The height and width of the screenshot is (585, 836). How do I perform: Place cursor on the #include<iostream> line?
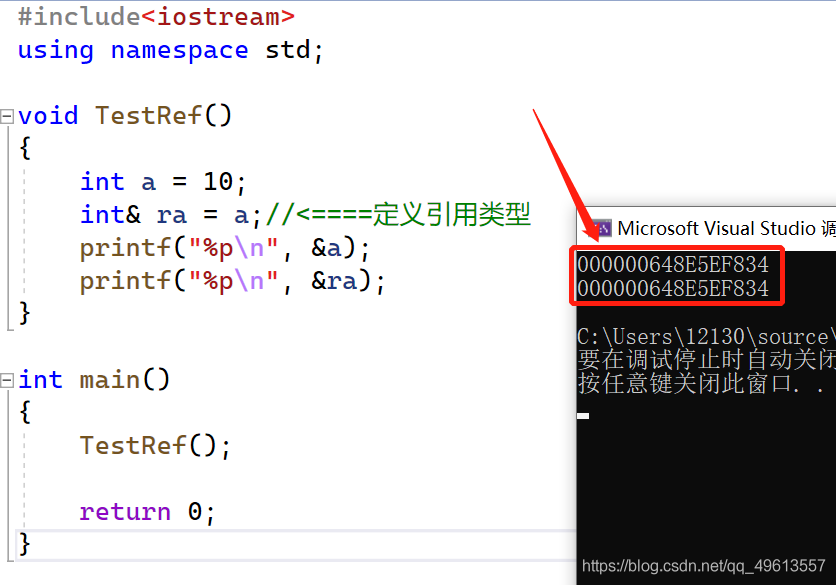[x=156, y=17]
